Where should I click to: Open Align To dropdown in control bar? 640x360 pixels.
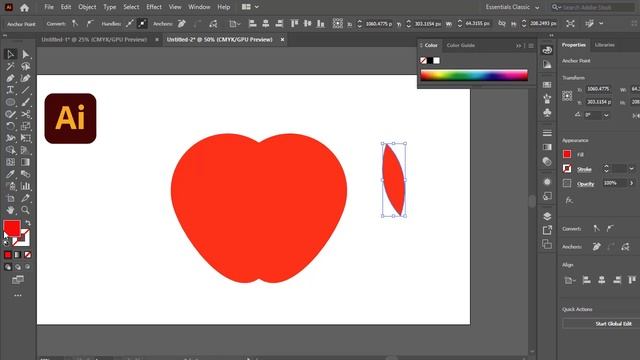tap(234, 24)
